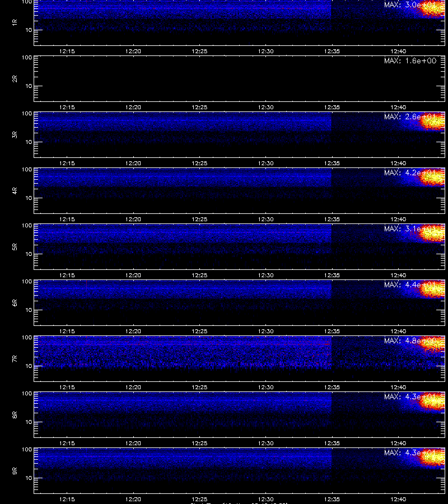Click the 9R panel label
Viewport: 448px width, 504px height.
coord(15,471)
